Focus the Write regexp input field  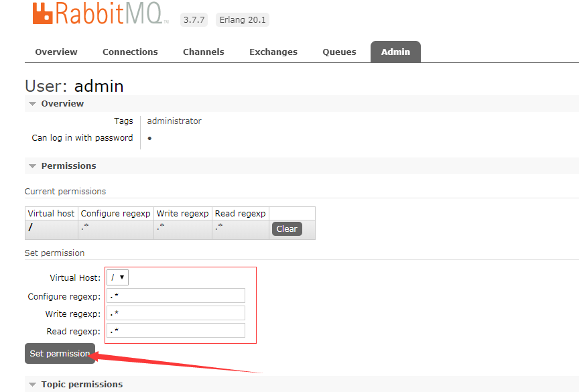click(x=176, y=313)
